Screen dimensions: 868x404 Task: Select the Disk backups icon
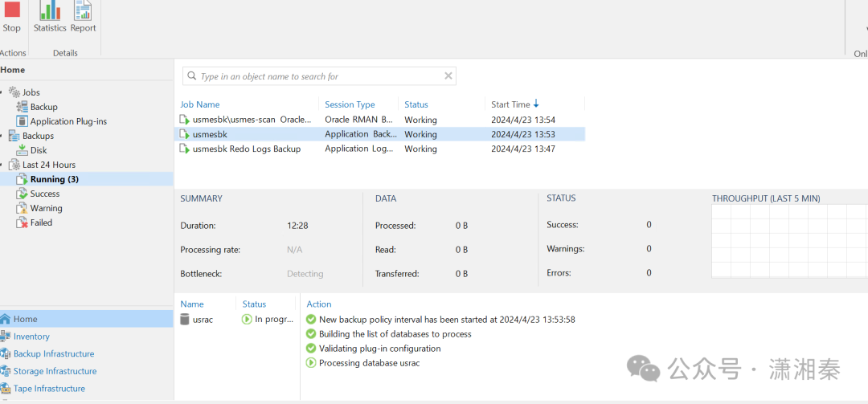point(23,150)
